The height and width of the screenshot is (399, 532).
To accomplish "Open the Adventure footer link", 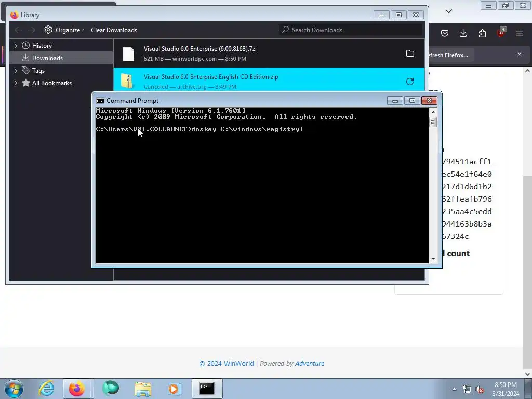I will 310,363.
